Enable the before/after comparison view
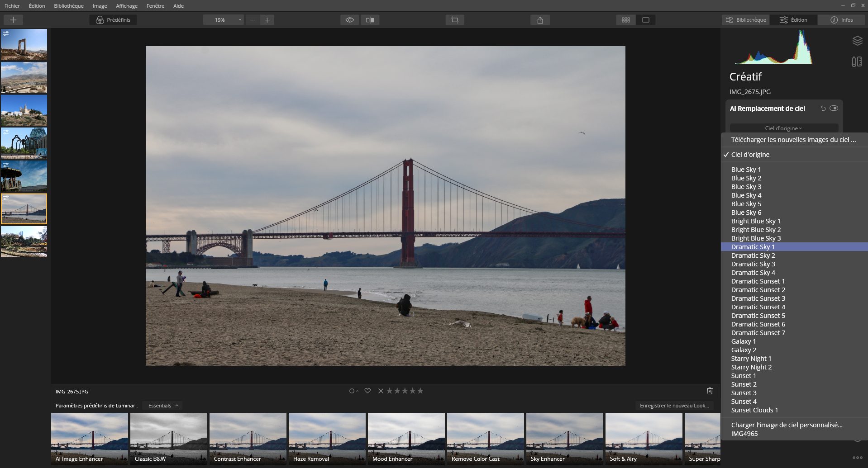Screen dimensions: 868x468 click(x=371, y=19)
